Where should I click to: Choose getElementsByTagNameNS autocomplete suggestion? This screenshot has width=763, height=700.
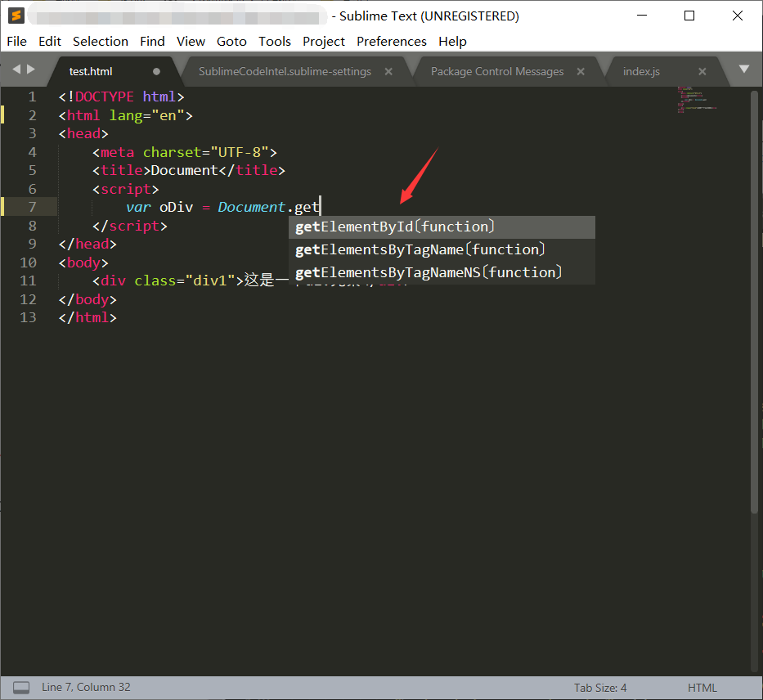(442, 273)
